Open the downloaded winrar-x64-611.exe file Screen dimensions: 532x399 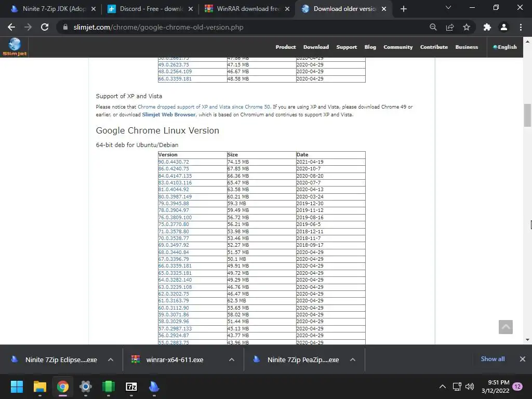point(175,360)
